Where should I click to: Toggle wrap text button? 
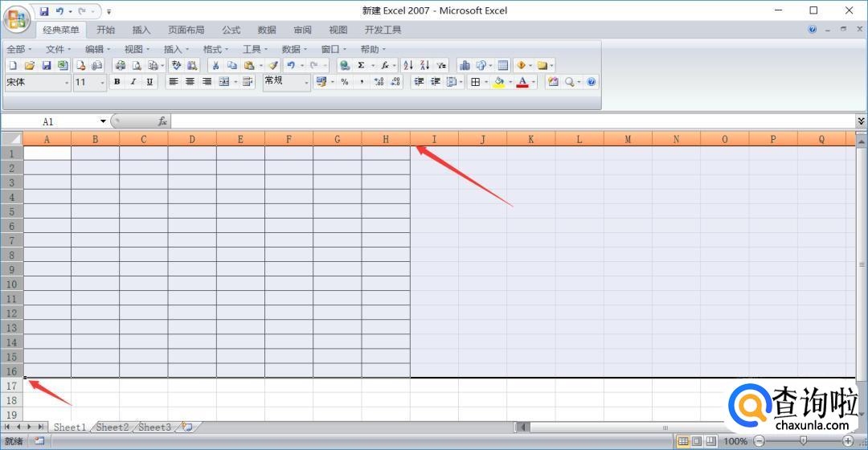248,82
